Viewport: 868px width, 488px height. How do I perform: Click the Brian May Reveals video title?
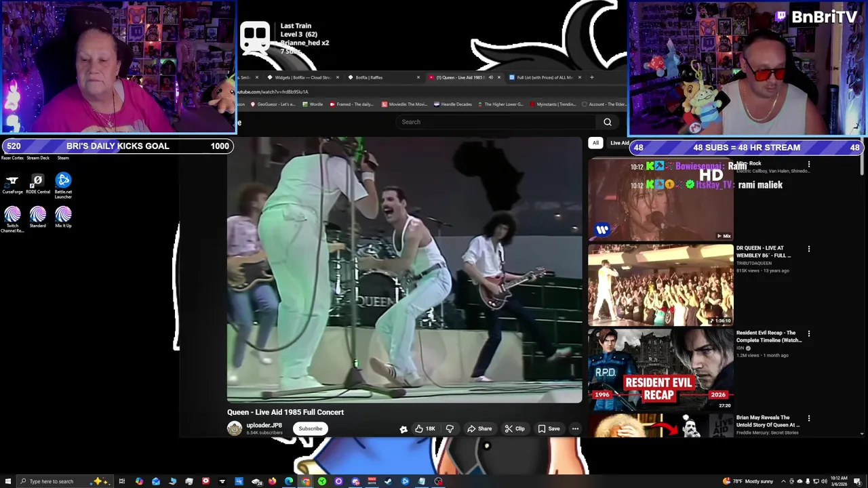pos(768,421)
